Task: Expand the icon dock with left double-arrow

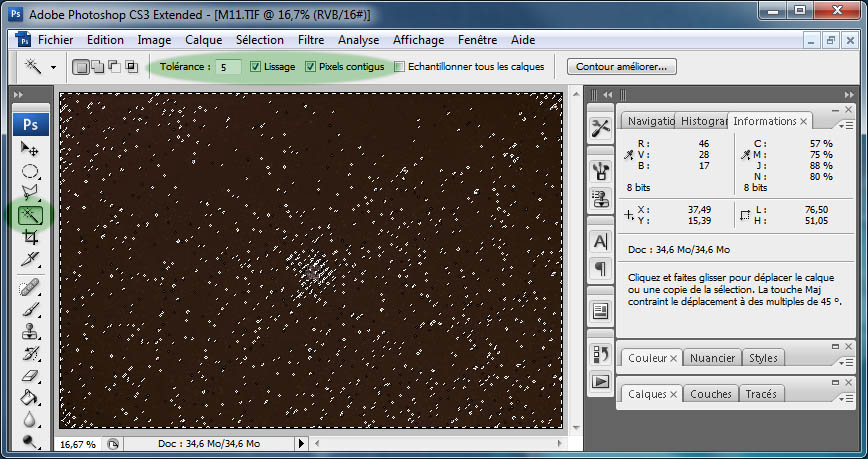Action: 608,95
